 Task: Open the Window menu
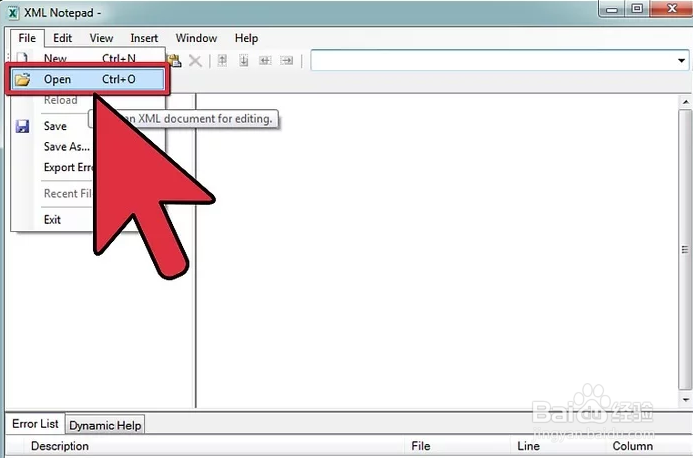tap(196, 38)
